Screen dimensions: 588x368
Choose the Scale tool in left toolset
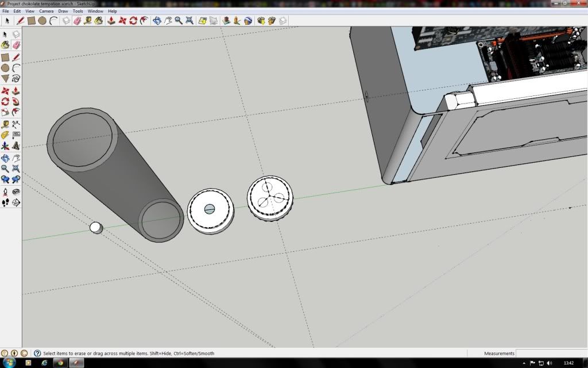[5, 112]
